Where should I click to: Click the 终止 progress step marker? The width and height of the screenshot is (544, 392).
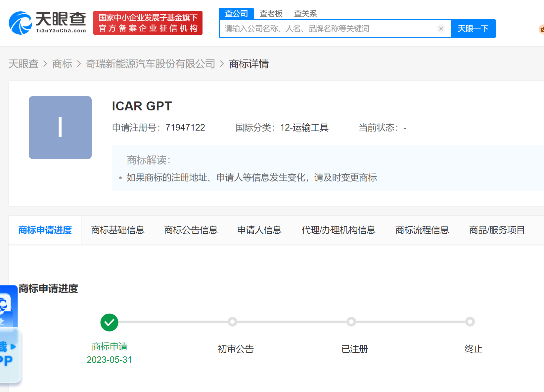[x=470, y=322]
